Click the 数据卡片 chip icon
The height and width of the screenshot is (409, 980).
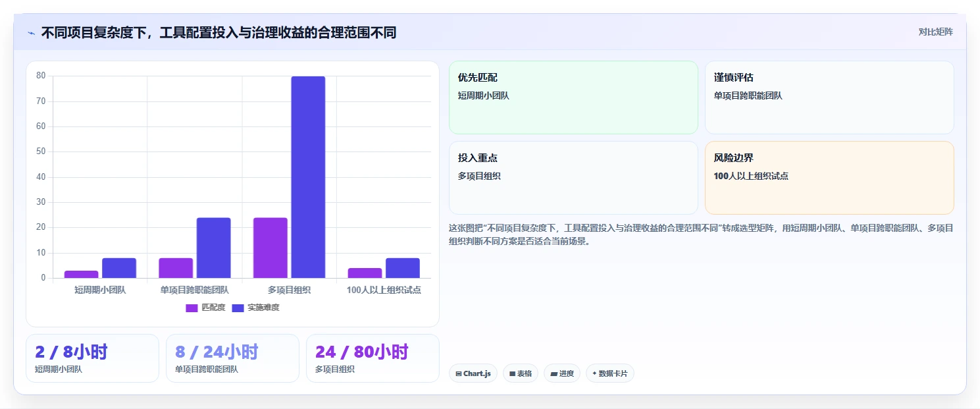click(x=594, y=373)
